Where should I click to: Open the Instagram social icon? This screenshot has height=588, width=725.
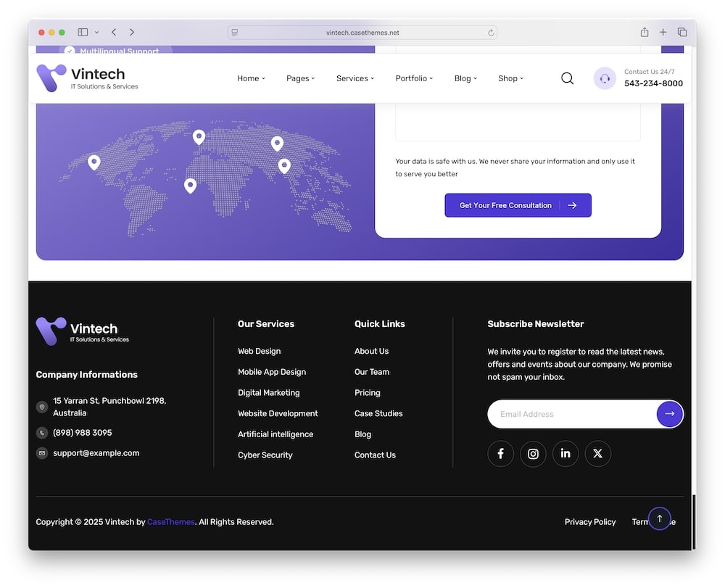(533, 453)
